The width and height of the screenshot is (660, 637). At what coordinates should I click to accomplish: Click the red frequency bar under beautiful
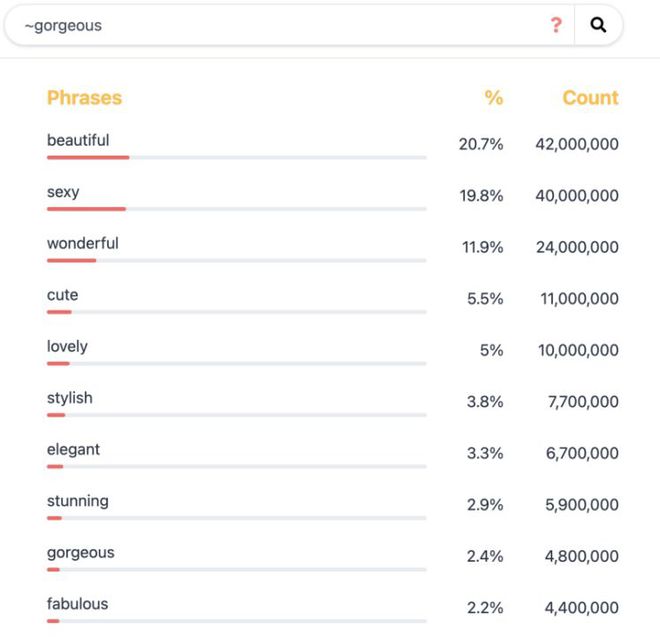click(x=88, y=157)
